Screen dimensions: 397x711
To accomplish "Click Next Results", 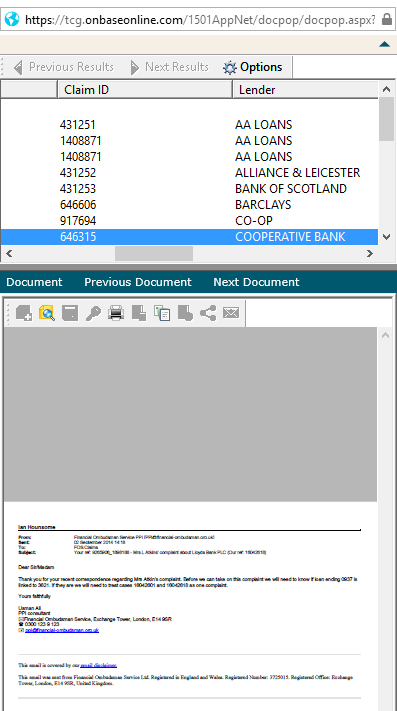I will [169, 67].
